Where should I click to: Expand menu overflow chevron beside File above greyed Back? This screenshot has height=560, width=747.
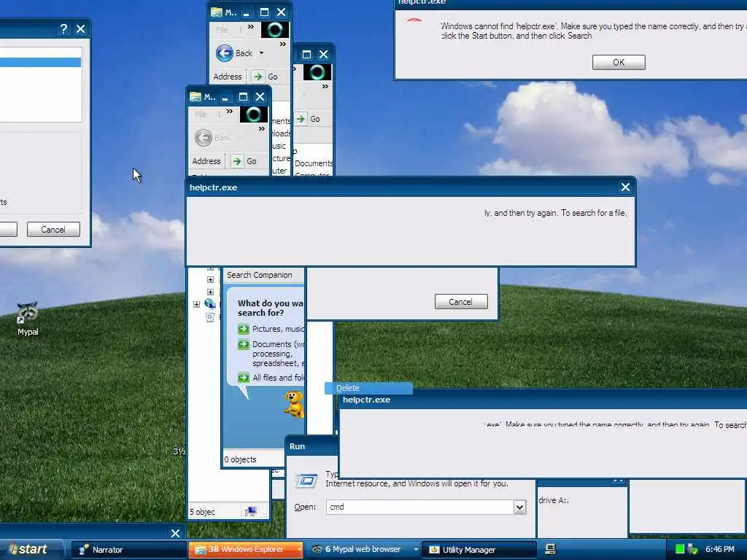(x=230, y=112)
